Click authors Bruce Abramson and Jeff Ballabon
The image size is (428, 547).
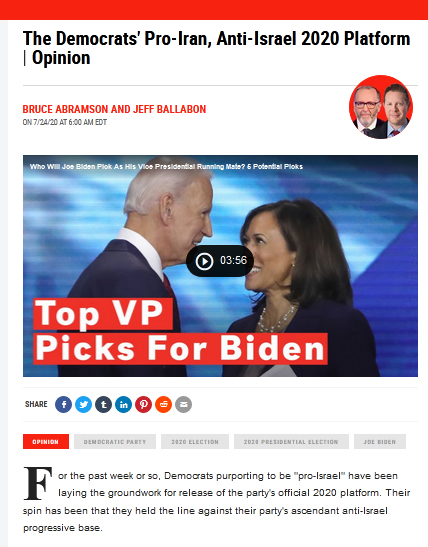(x=114, y=109)
